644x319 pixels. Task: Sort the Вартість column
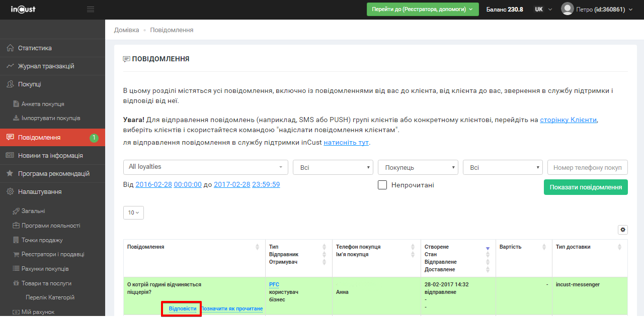pos(544,247)
